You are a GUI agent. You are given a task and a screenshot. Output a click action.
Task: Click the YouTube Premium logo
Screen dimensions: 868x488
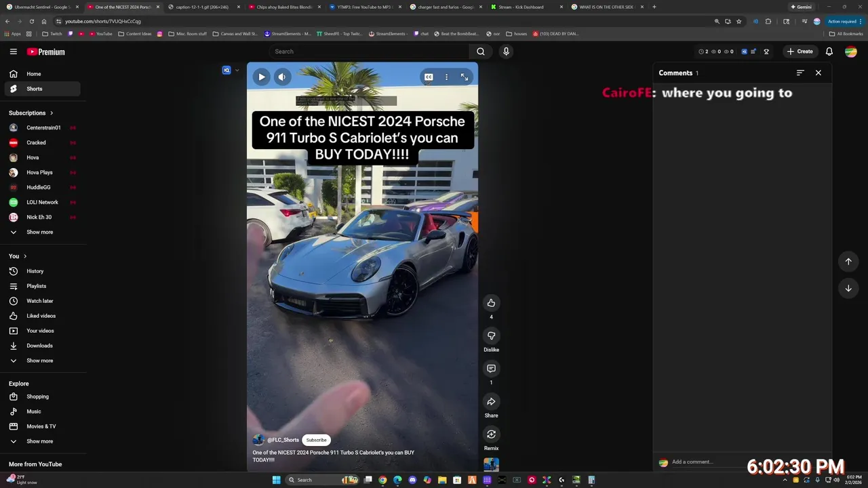(46, 52)
